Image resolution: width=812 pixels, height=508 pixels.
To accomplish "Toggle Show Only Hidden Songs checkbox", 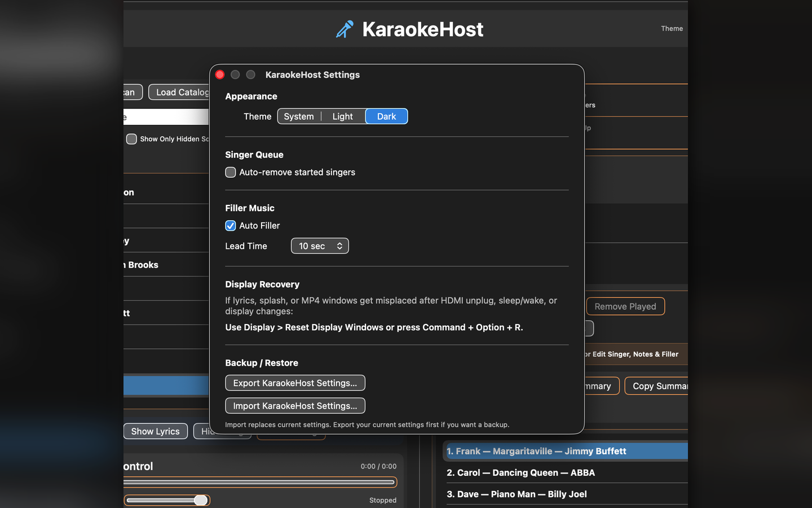I will (131, 139).
